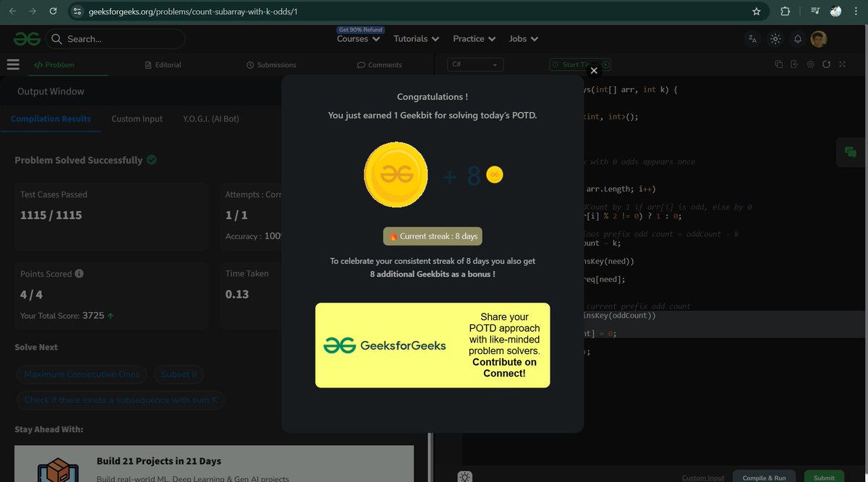868x482 pixels.
Task: Click the Submit button
Action: [824, 477]
